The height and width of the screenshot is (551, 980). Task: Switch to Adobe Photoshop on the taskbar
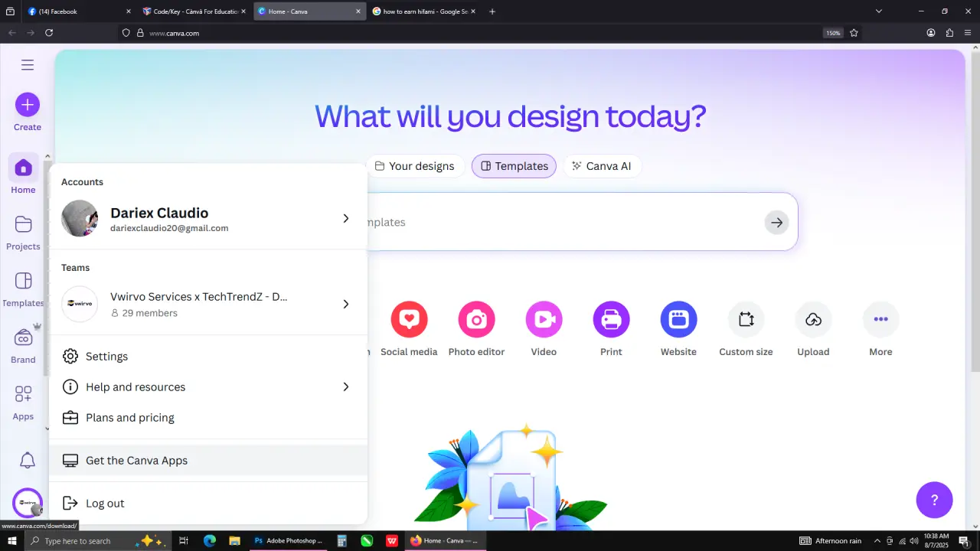coord(289,541)
